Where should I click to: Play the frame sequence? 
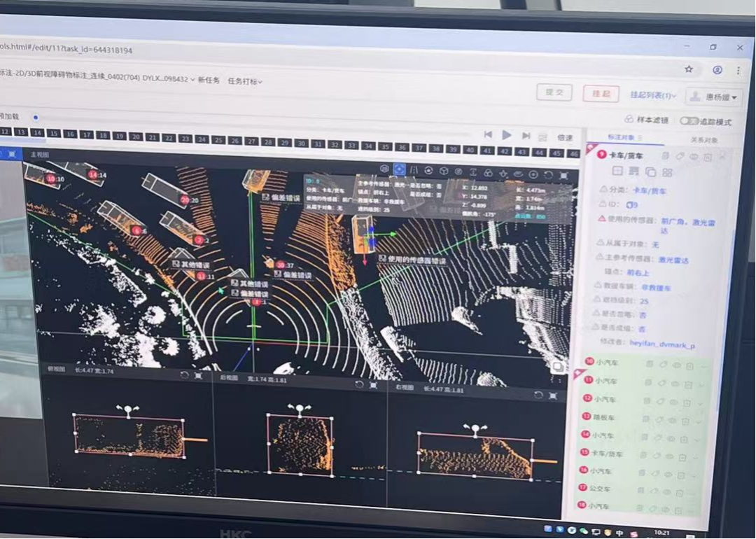click(507, 135)
